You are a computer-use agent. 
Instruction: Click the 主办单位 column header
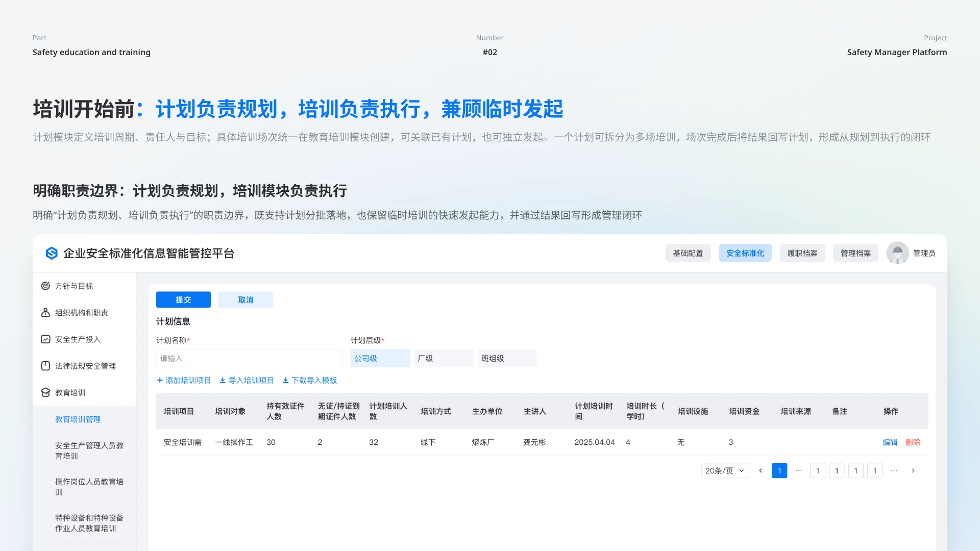[x=487, y=411]
